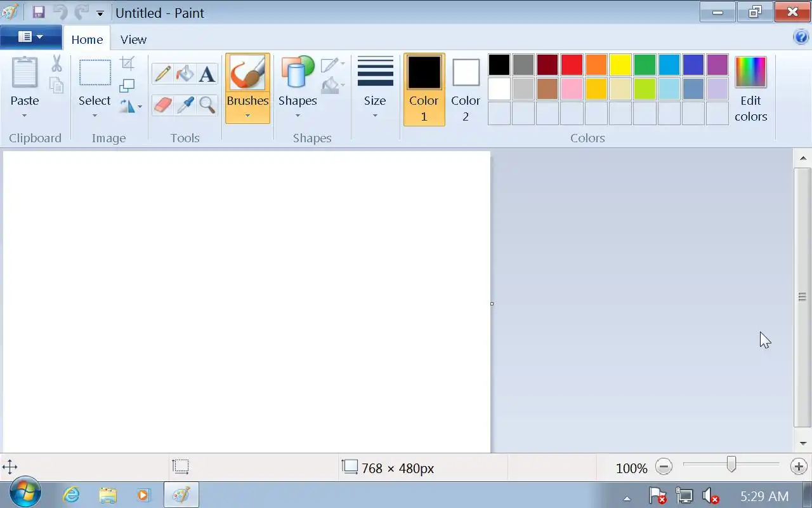
Task: Click the Redo arrow in title bar
Action: (x=81, y=12)
